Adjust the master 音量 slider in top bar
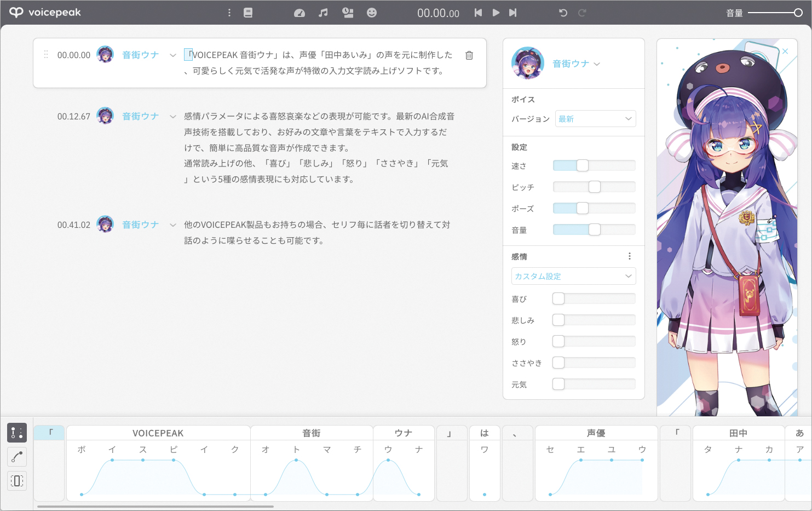This screenshot has width=812, height=511. [x=775, y=13]
